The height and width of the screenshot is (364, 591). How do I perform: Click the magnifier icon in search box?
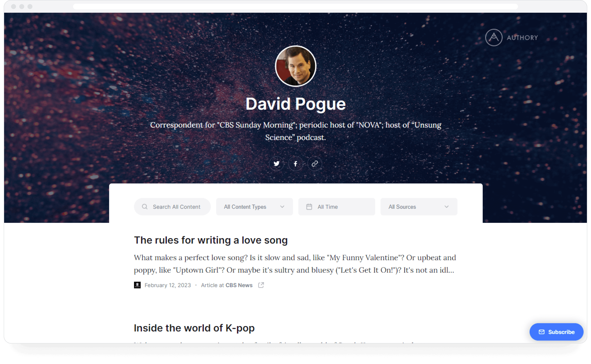[x=145, y=207]
